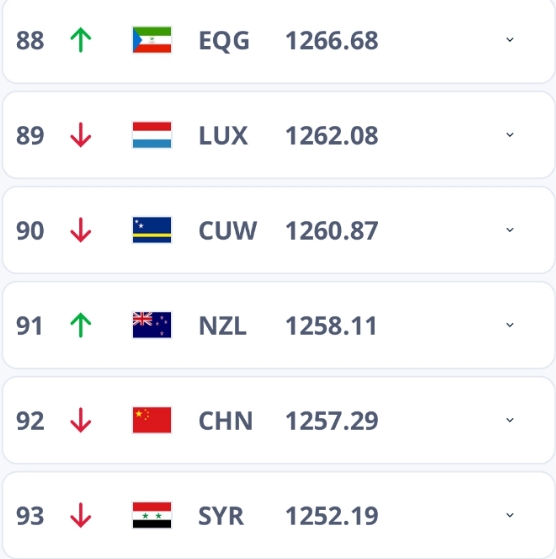Expand the EQG row chevron

tap(510, 40)
